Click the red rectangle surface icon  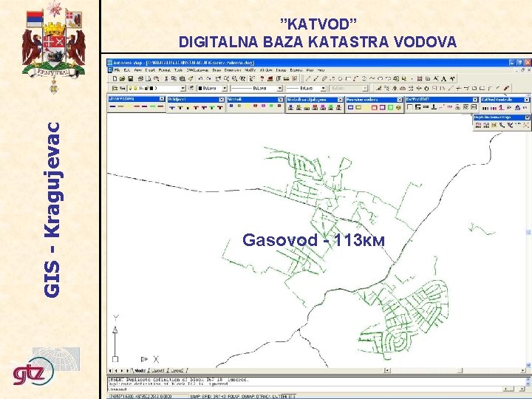[374, 108]
